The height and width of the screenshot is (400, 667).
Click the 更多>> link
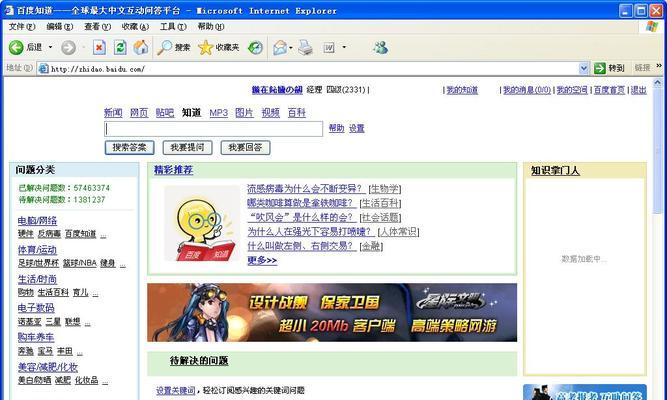262,260
